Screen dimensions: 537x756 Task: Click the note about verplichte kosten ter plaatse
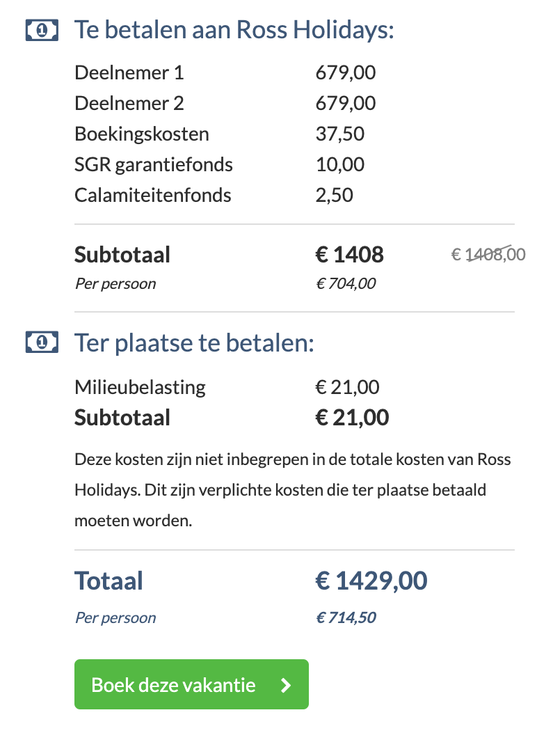(x=293, y=490)
